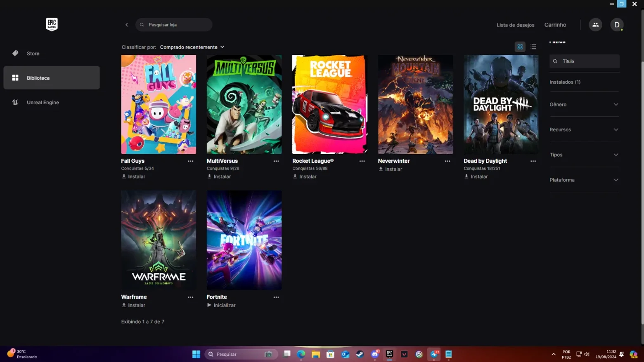
Task: Open the D profile avatar menu
Action: 617,25
